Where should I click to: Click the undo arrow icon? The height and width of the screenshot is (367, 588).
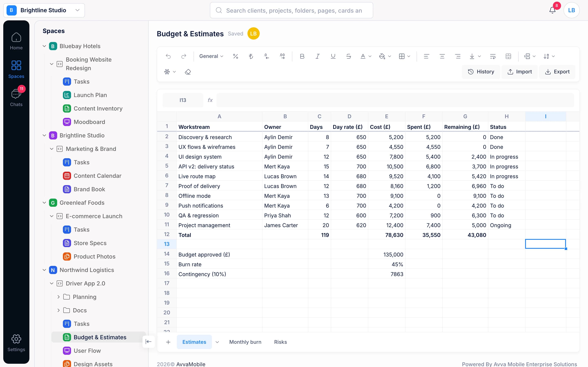tap(168, 56)
